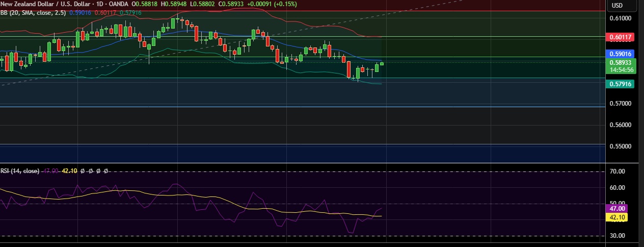The width and height of the screenshot is (644, 247).
Task: Click the 30.00 RSI scale value
Action: [618, 236]
